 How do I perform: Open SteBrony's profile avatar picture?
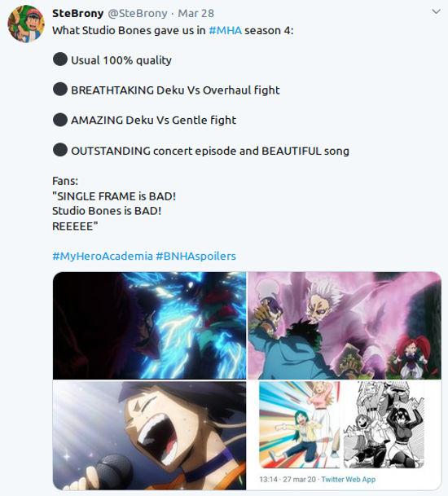[26, 24]
